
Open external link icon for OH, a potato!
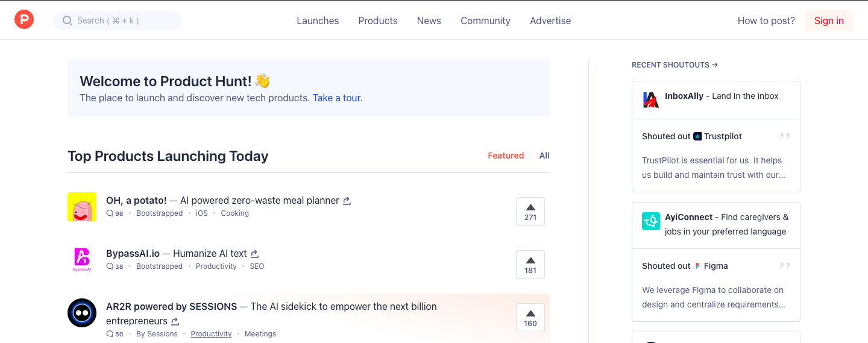tap(347, 201)
